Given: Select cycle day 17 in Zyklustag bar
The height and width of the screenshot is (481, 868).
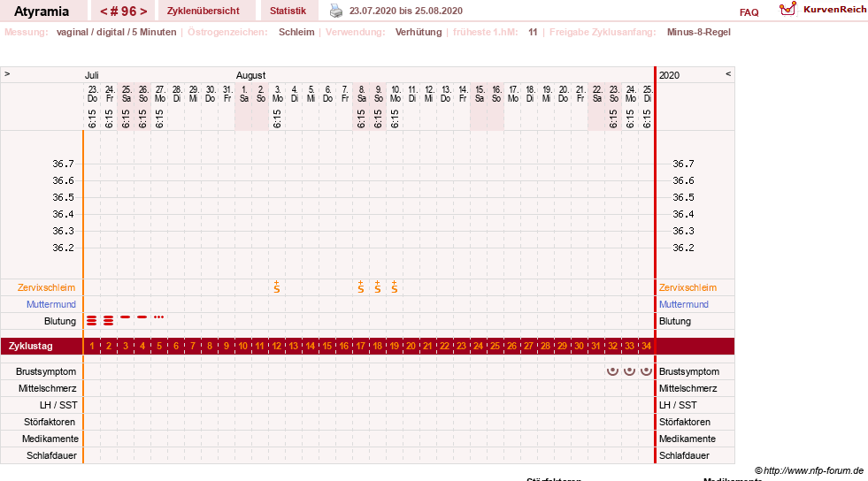Looking at the screenshot, I should tap(361, 346).
